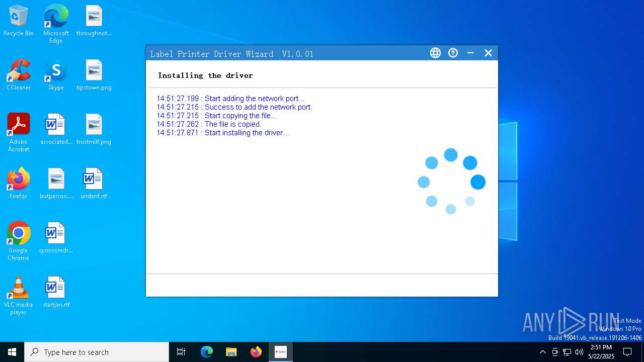Select throughnot image file on desktop

click(x=94, y=21)
